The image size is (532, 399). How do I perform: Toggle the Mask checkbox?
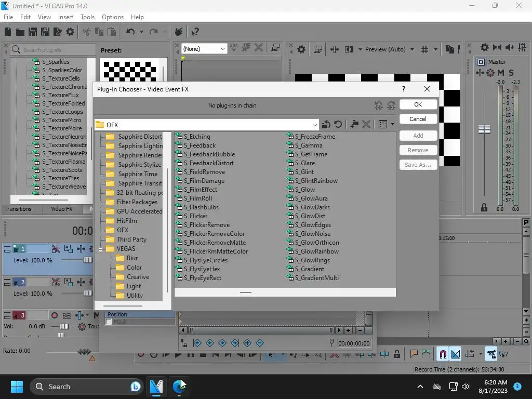pos(109,322)
